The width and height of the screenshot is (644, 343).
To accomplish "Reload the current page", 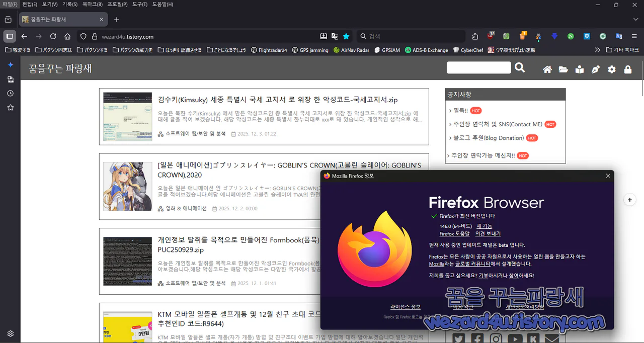I will pyautogui.click(x=53, y=36).
